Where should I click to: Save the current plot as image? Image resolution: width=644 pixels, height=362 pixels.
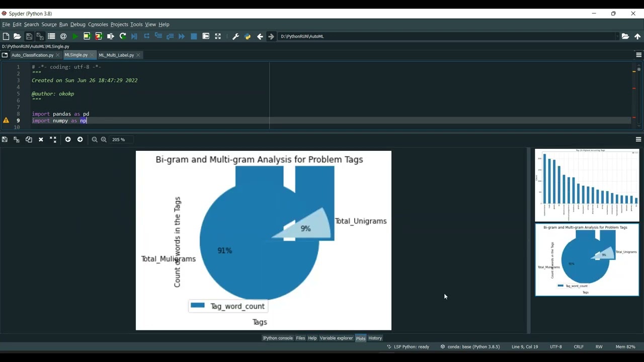(x=5, y=139)
